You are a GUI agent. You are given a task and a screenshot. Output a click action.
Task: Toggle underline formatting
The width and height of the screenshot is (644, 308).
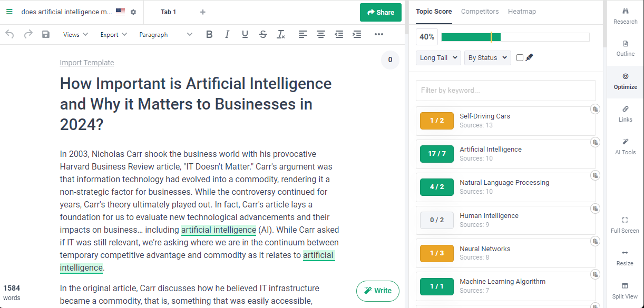(245, 34)
